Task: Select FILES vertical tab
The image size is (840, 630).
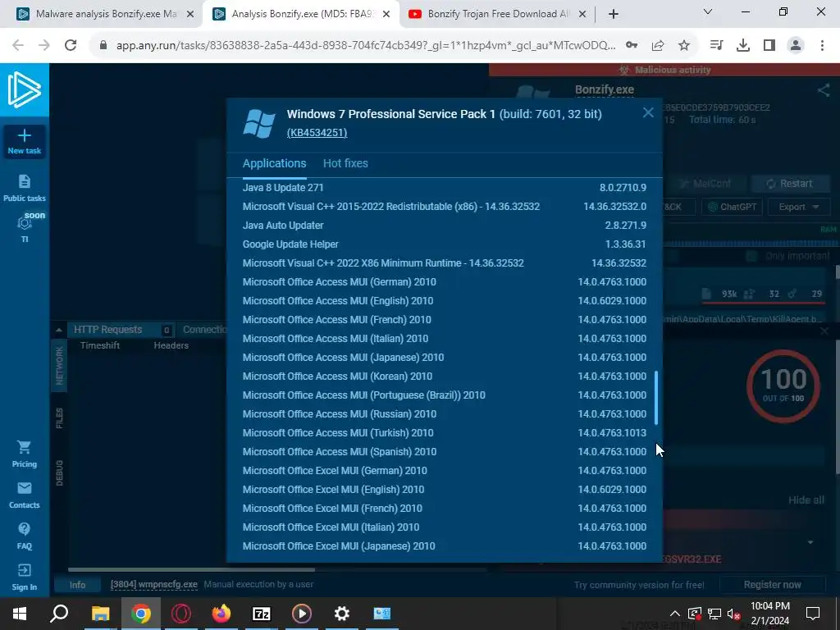Action: 59,418
